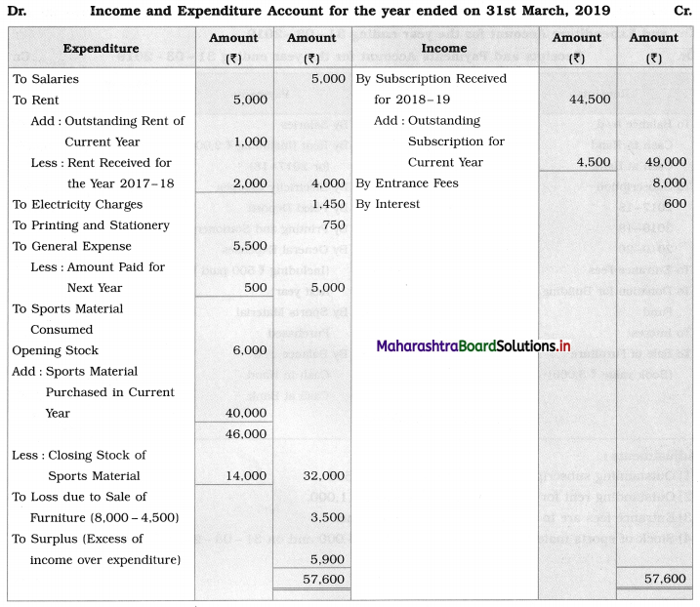Screen dimensions: 700x607
Task: Select 'By Subscription Received' text
Action: click(432, 79)
